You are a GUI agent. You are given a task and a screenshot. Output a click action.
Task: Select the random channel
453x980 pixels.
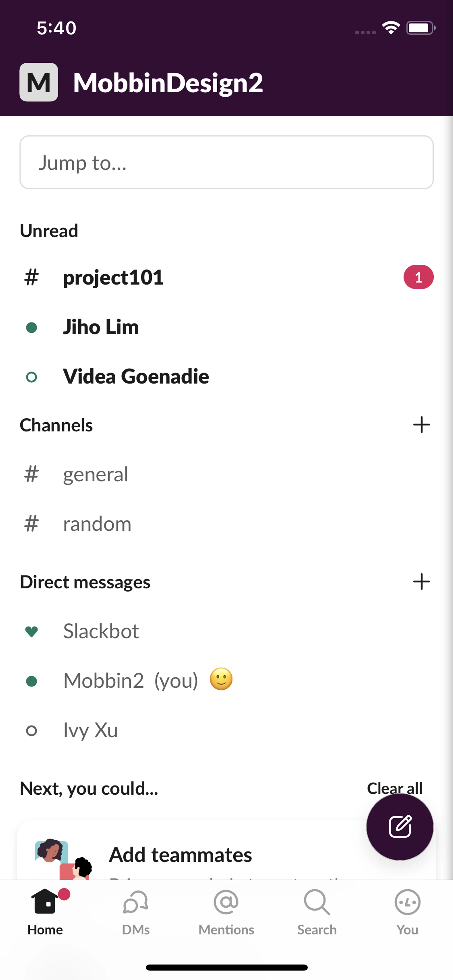click(97, 524)
